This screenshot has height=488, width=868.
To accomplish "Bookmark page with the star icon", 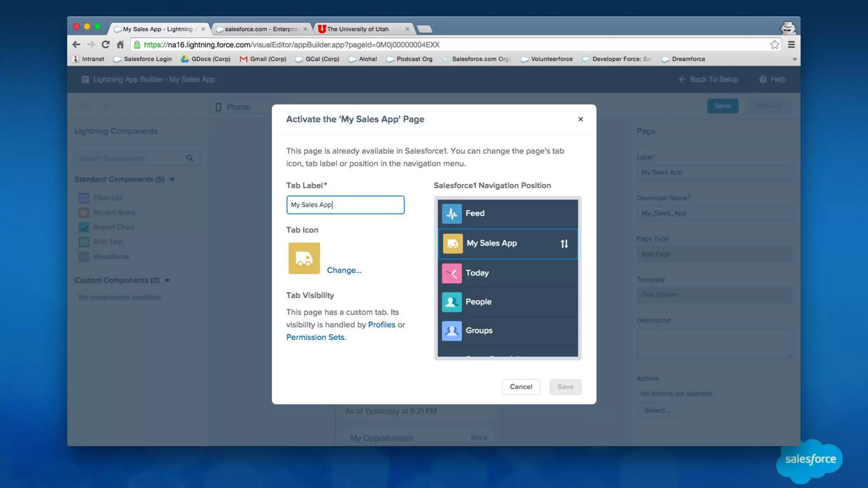I will 774,44.
